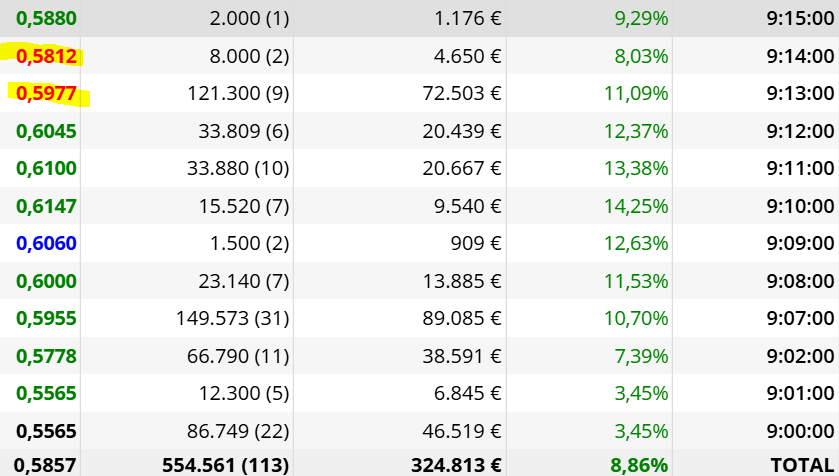Screen dimensions: 839x476
Task: Click the black price 0,5565 at 9:00:00
Action: pos(46,431)
